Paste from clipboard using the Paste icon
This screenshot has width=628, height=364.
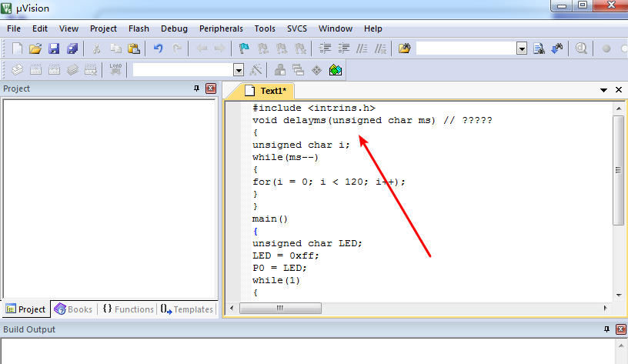pyautogui.click(x=134, y=48)
